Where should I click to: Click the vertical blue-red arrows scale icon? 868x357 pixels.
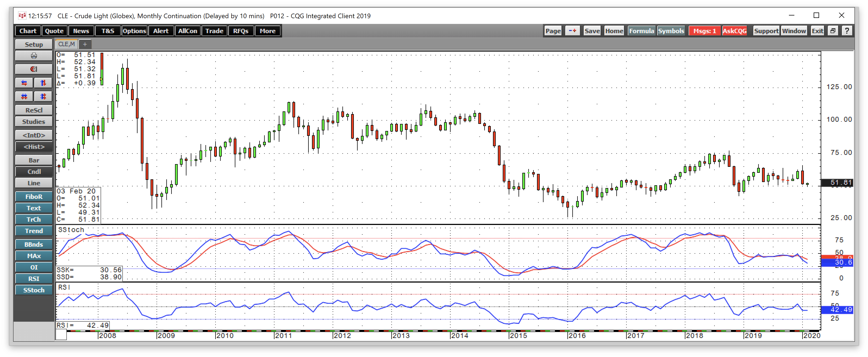click(x=43, y=83)
